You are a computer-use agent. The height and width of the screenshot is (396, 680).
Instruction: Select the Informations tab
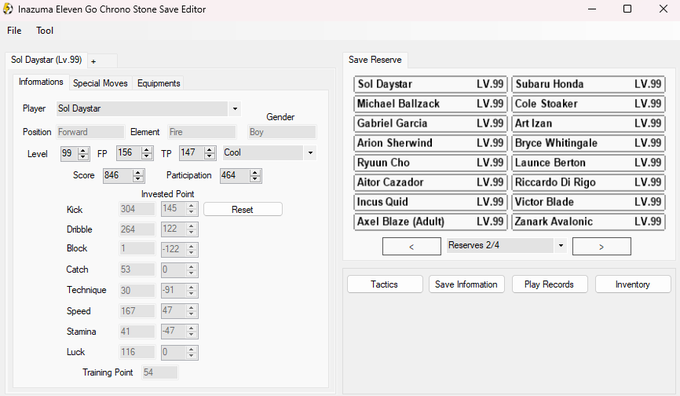pyautogui.click(x=41, y=82)
